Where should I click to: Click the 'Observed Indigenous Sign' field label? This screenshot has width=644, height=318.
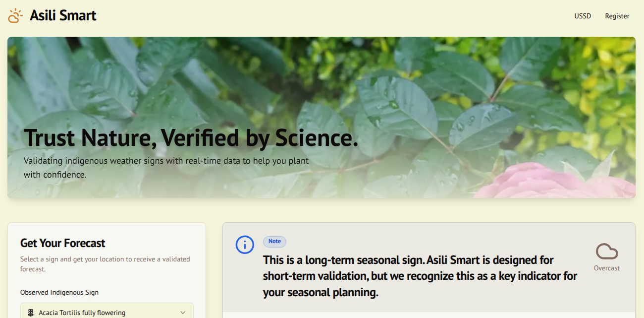(59, 292)
